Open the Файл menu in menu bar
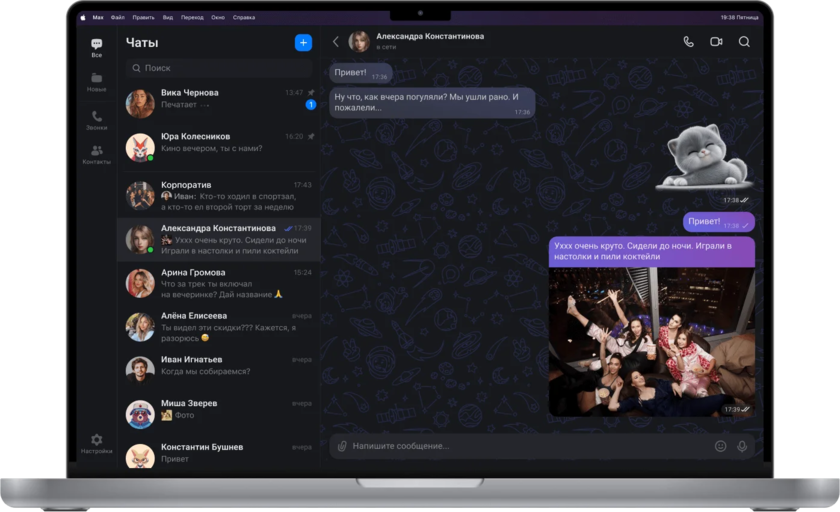This screenshot has height=512, width=840. click(x=118, y=17)
